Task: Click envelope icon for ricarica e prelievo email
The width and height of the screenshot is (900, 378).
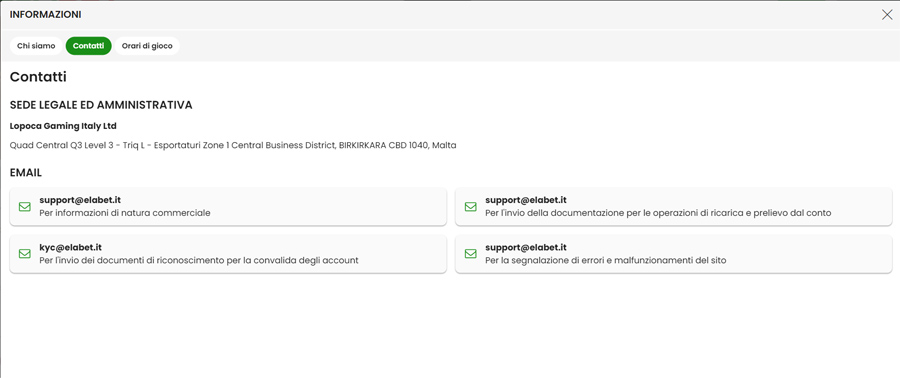Action: click(x=471, y=206)
